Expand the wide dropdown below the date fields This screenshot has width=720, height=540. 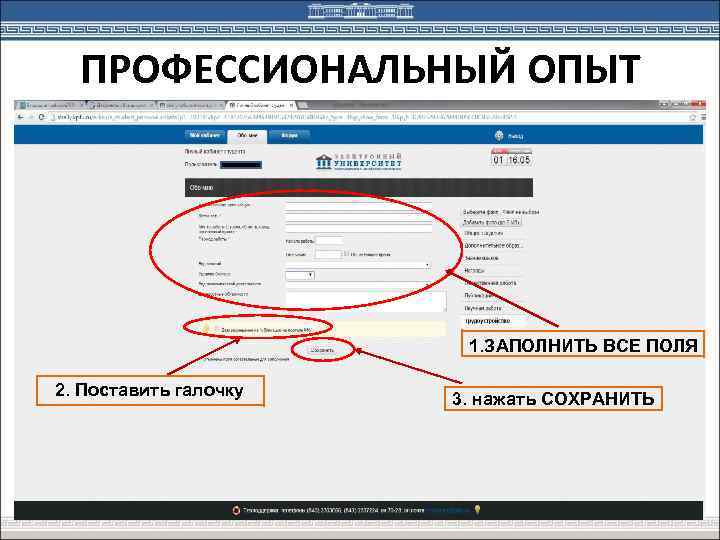358,265
